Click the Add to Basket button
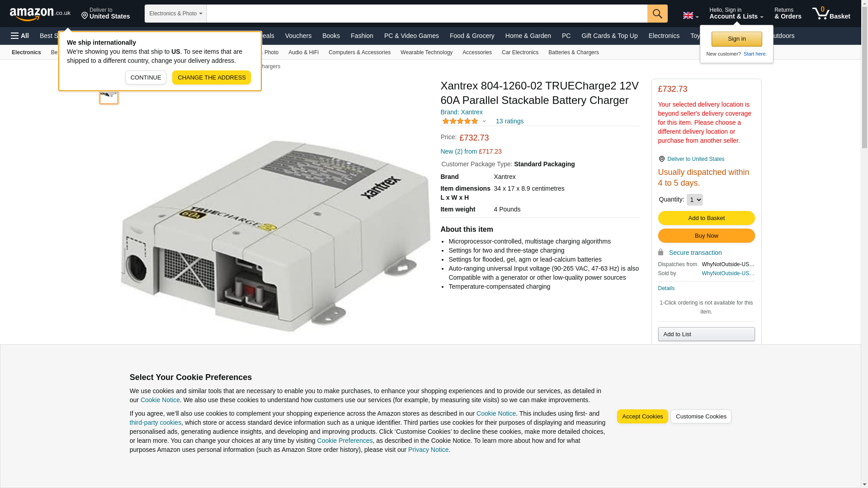 tap(706, 218)
